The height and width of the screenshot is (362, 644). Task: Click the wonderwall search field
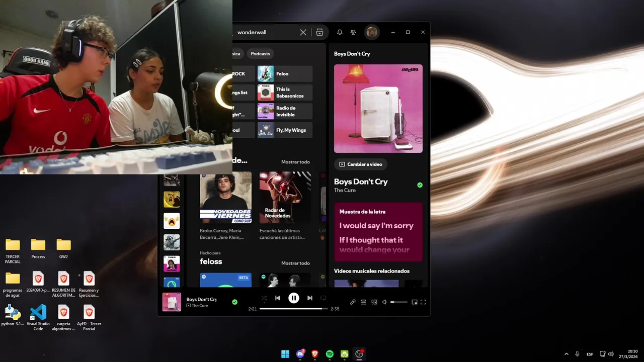click(267, 32)
